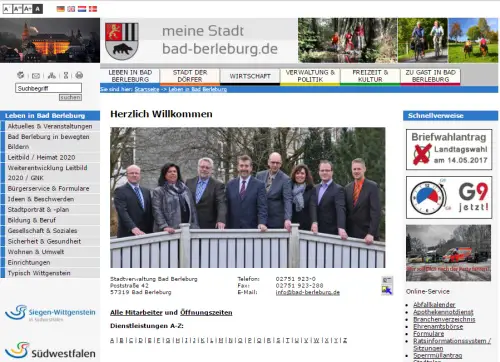Open the Öffnungszeiten link

point(206,313)
